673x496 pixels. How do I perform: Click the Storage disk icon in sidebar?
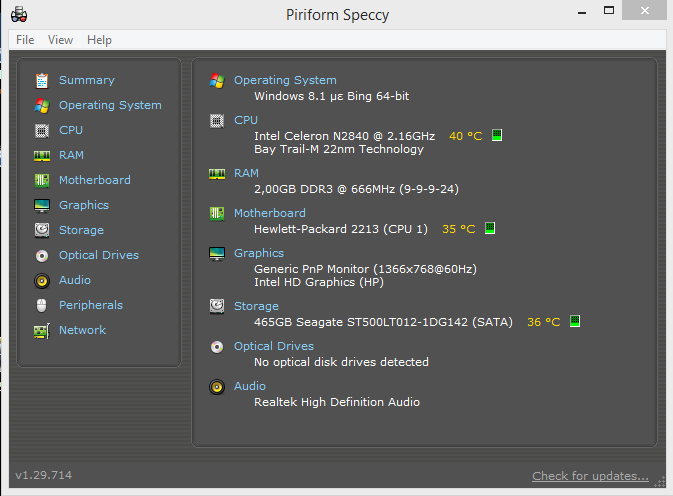coord(41,230)
